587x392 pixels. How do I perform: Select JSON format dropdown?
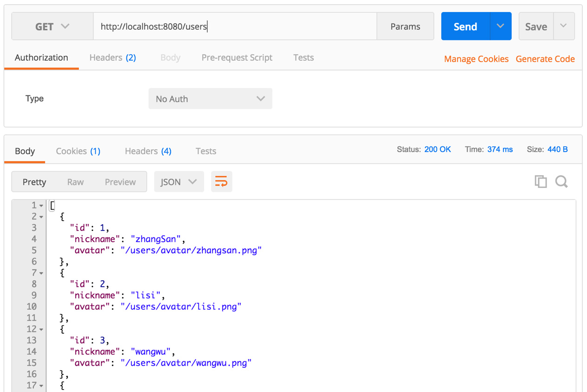click(179, 182)
